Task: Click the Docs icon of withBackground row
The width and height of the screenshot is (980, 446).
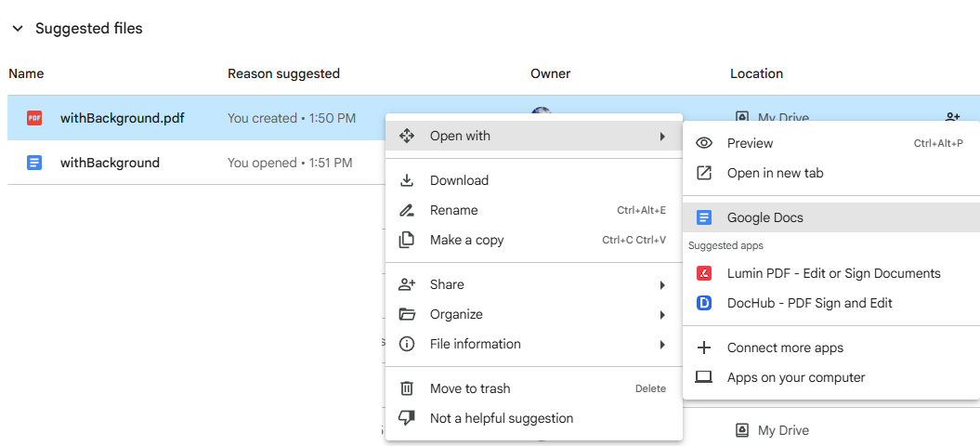Action: point(34,163)
